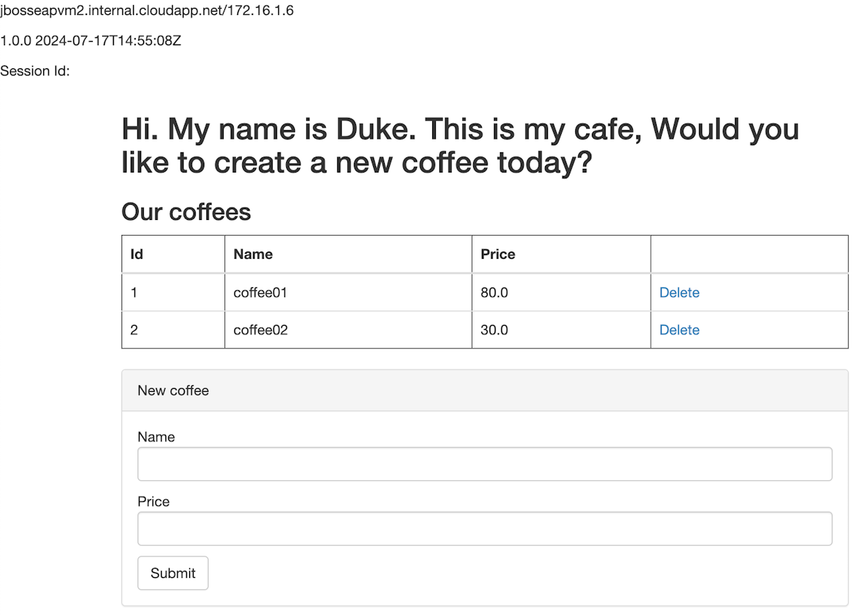Click the Price column header
This screenshot has height=616, width=863.
coord(498,254)
